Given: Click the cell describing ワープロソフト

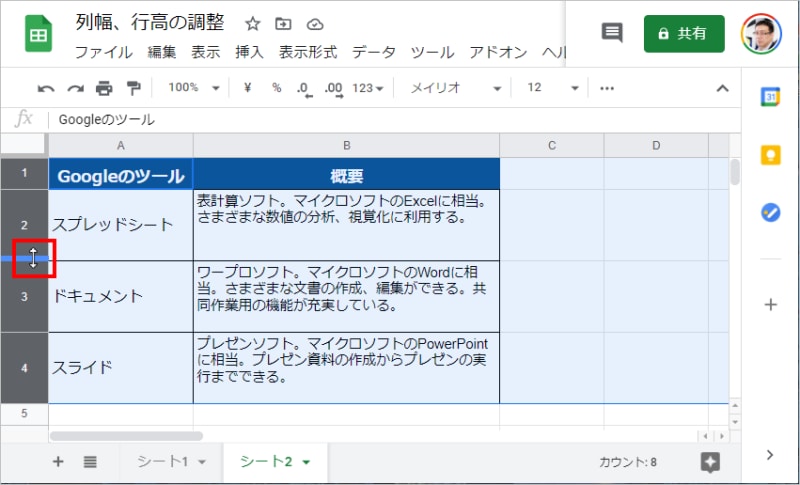Looking at the screenshot, I should pyautogui.click(x=346, y=297).
